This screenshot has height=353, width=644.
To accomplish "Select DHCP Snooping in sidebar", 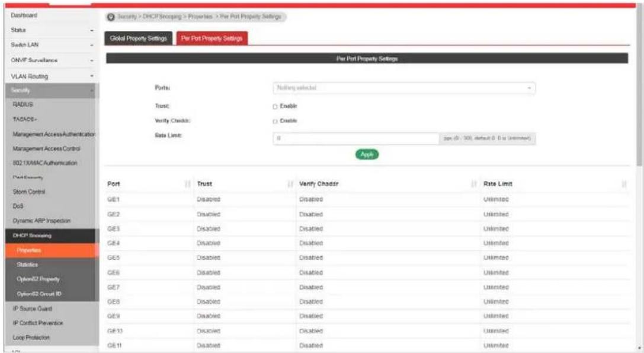I will 50,236.
